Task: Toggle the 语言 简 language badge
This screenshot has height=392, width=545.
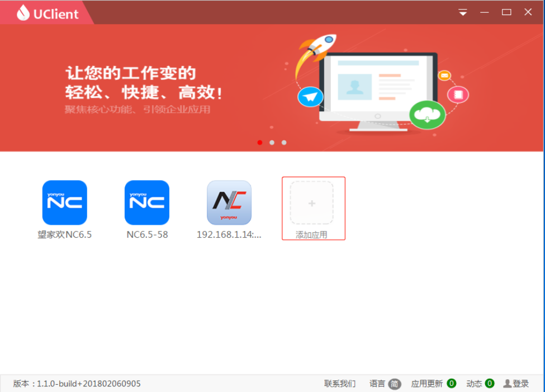Action: pos(395,384)
